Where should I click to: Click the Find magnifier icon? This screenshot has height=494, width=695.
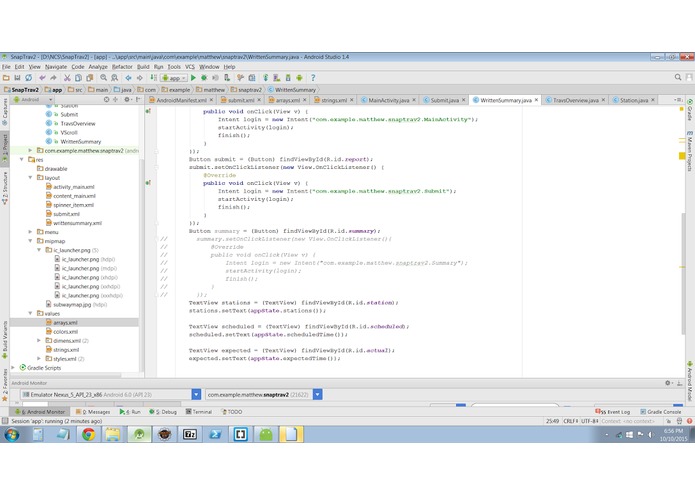(x=103, y=78)
